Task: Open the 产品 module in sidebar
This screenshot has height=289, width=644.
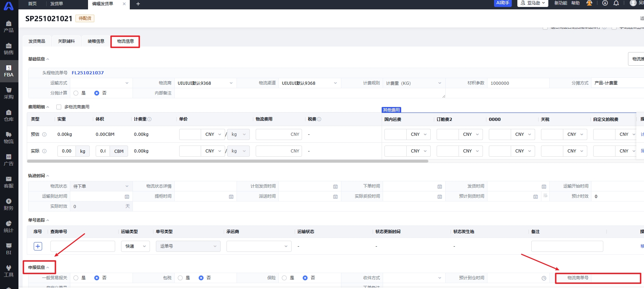Action: (x=9, y=26)
